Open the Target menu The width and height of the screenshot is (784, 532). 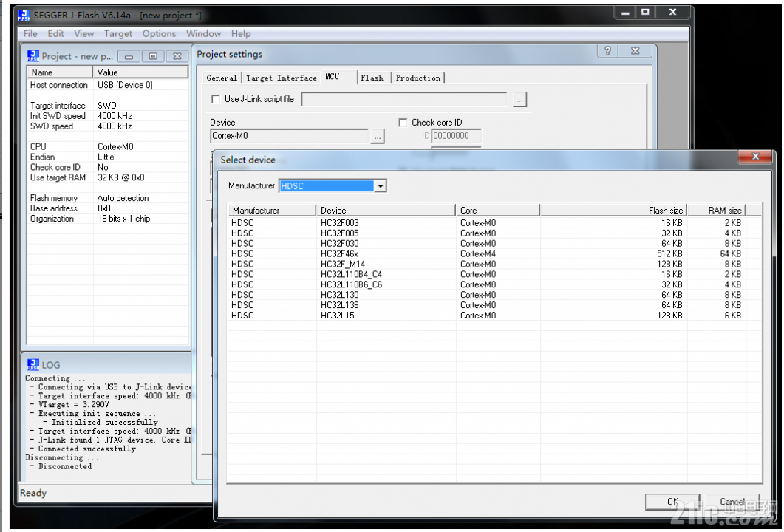click(118, 33)
